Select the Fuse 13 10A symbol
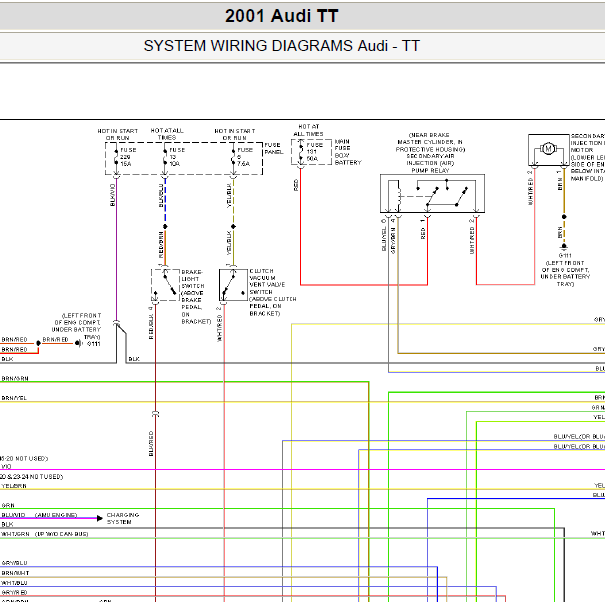Viewport: 605px width, 602px height. [x=165, y=157]
